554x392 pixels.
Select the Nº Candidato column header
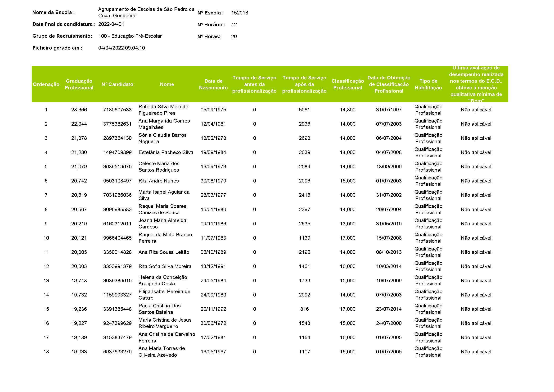117,84
